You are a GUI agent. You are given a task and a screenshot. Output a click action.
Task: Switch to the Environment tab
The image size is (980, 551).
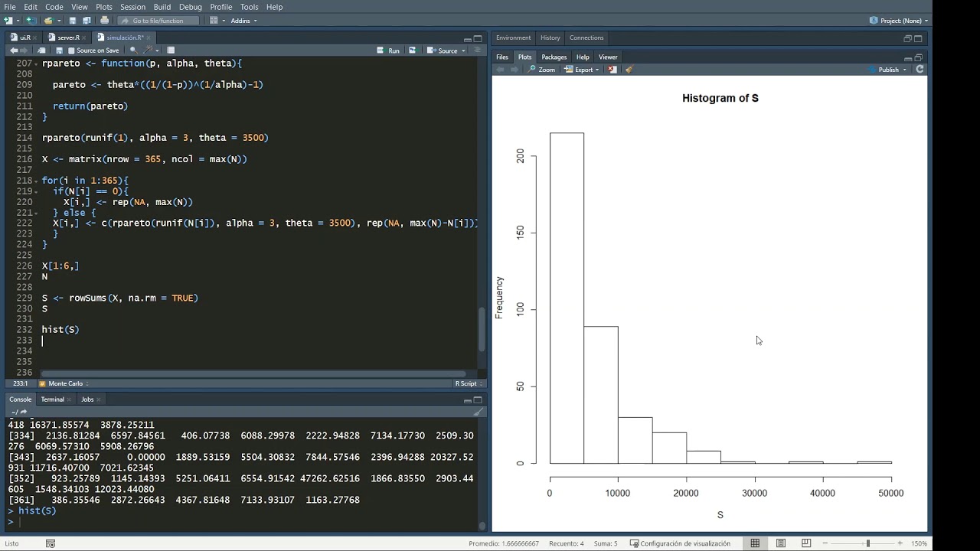click(x=513, y=37)
